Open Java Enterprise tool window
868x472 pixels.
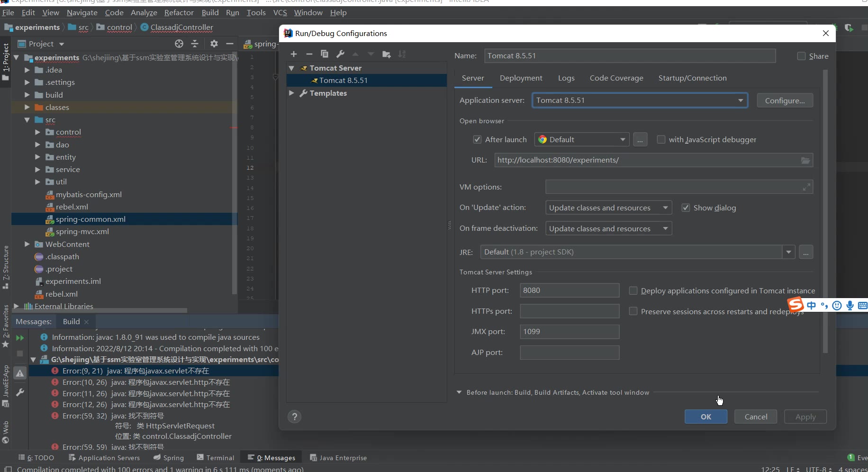[x=338, y=458]
